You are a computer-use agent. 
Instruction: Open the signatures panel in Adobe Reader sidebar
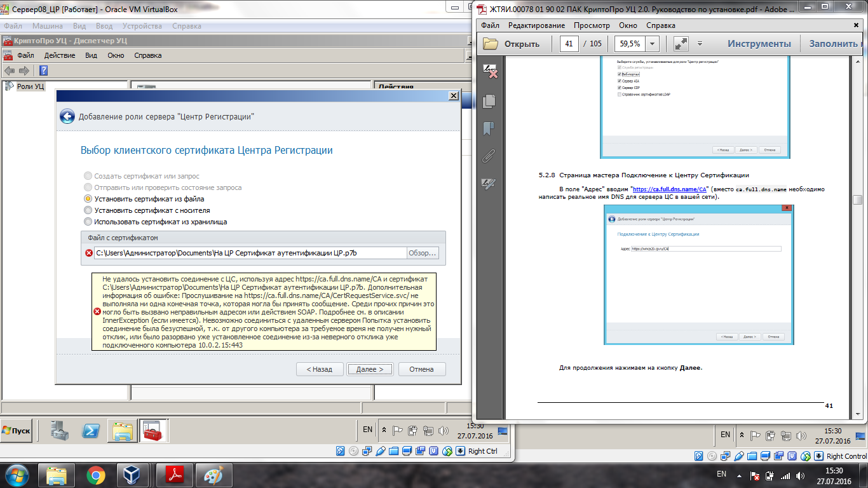[x=490, y=71]
